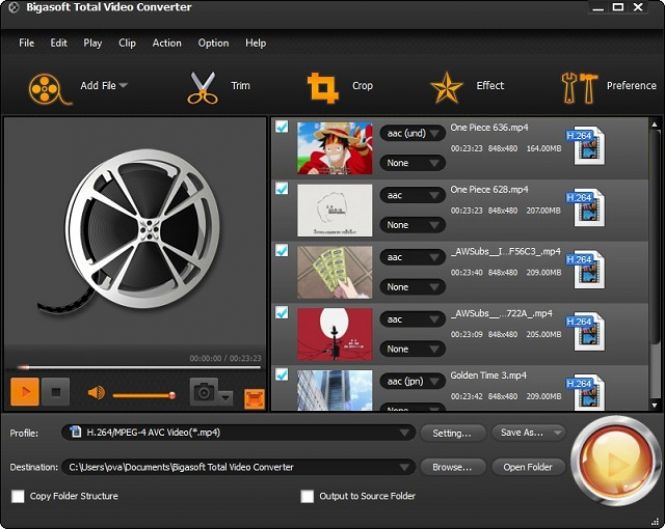Click the Add File film reel icon
Viewport: 665px width, 529px height.
click(x=50, y=89)
